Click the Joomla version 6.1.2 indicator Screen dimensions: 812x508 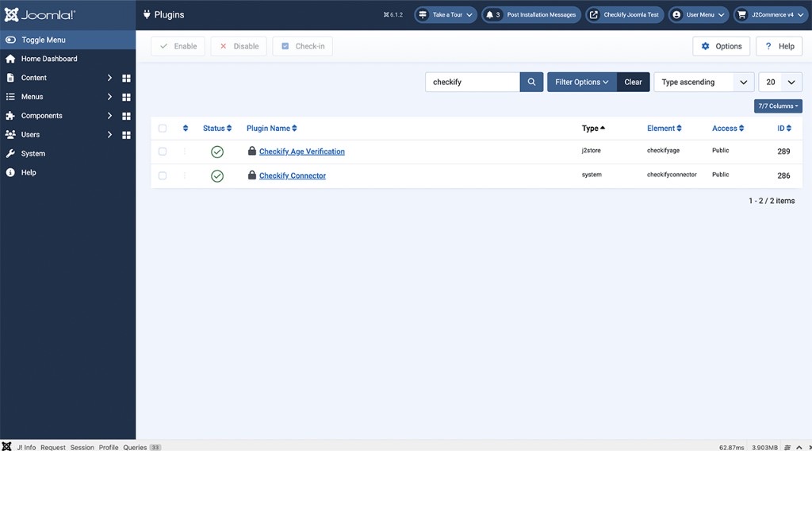click(x=393, y=14)
